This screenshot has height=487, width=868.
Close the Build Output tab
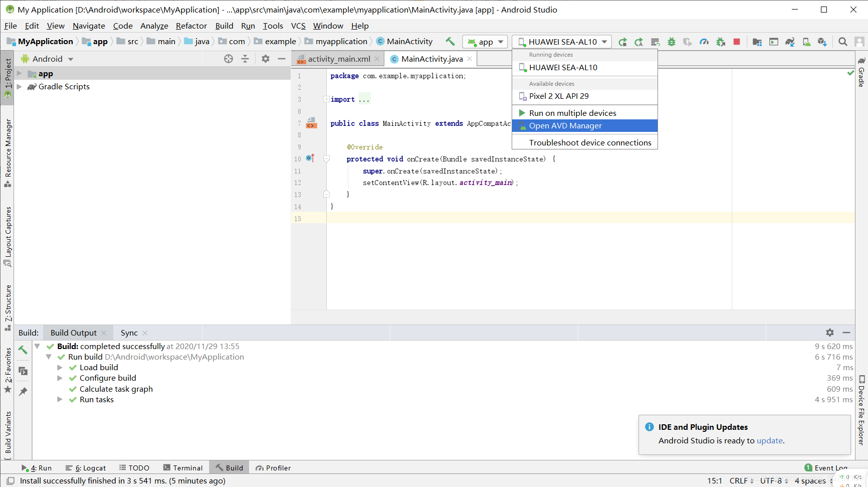click(x=104, y=333)
